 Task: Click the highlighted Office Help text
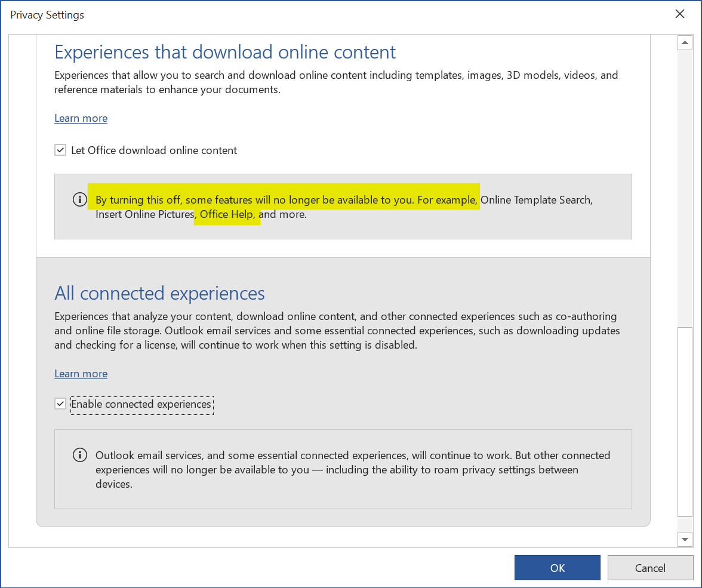click(227, 214)
